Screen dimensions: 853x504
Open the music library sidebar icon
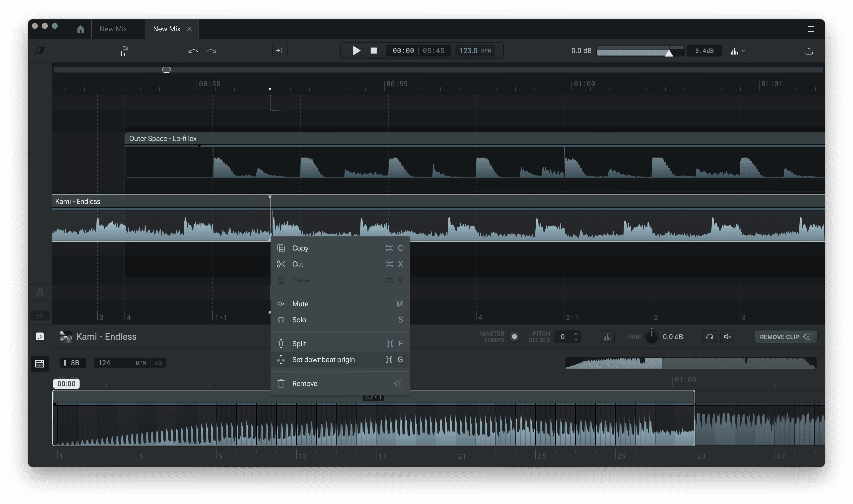pos(40,336)
